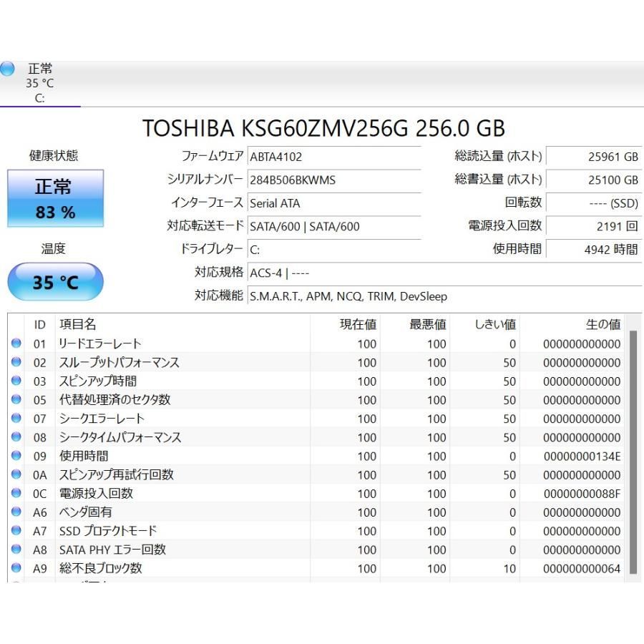
Task: Click the SMART table vertical scrollbar
Action: 634,452
